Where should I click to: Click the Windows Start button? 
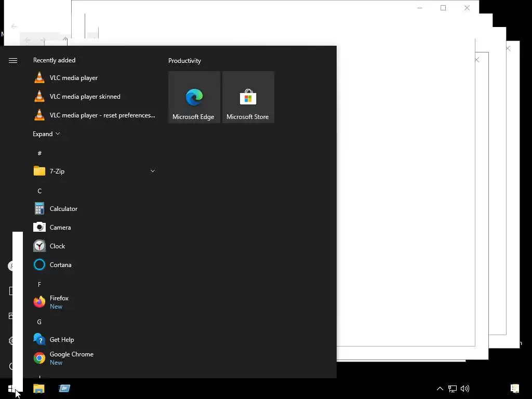[x=11, y=389]
